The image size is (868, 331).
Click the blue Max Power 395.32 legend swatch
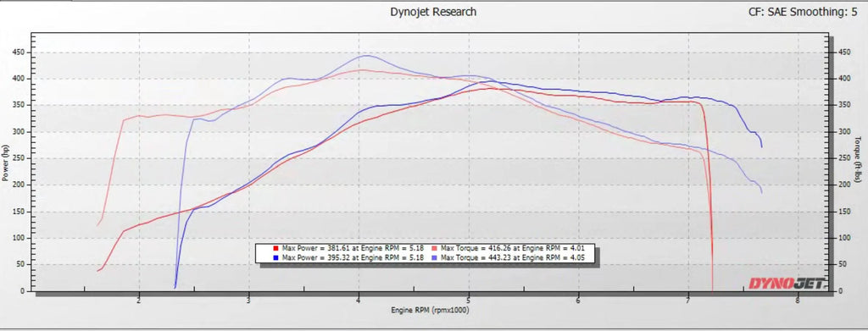click(x=275, y=257)
